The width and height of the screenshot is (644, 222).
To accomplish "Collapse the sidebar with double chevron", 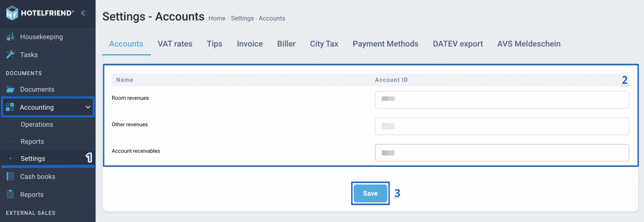I will click(84, 13).
